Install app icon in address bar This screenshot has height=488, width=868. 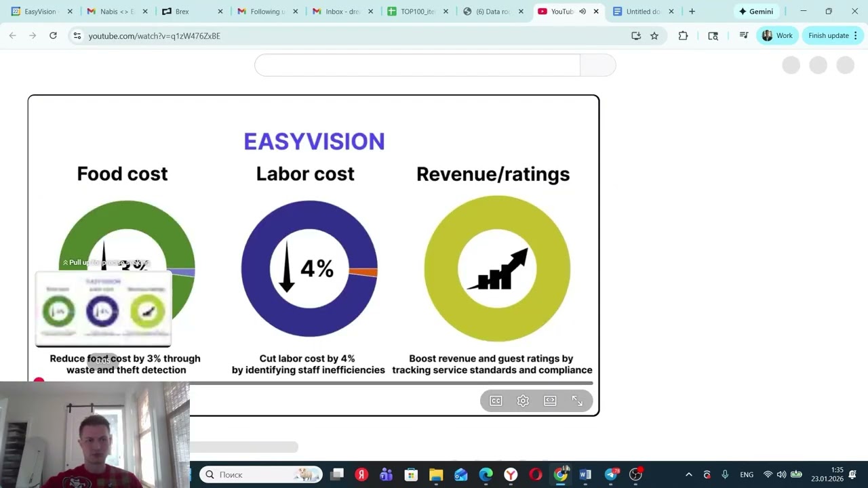tap(636, 36)
